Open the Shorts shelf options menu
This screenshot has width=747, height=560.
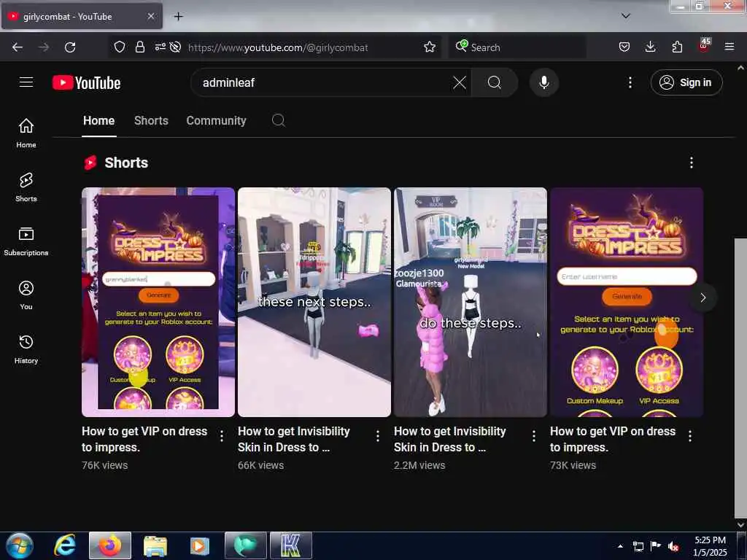click(x=692, y=163)
